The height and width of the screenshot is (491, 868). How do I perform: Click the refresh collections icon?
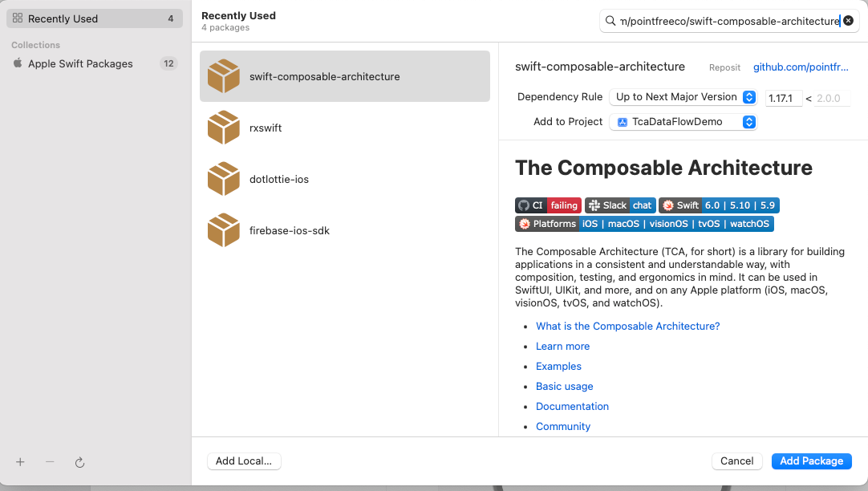[x=79, y=462]
